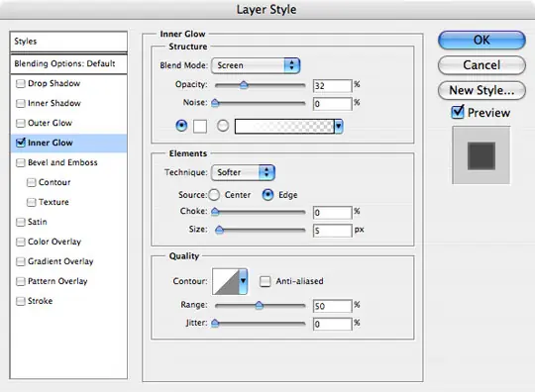Tick the Texture sub-option checkbox
This screenshot has width=535, height=392.
click(31, 202)
